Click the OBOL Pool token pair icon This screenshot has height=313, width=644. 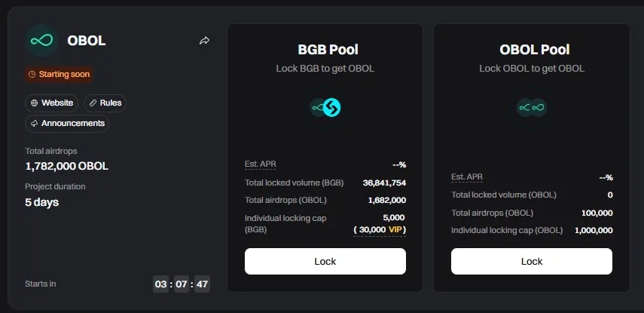pyautogui.click(x=532, y=107)
